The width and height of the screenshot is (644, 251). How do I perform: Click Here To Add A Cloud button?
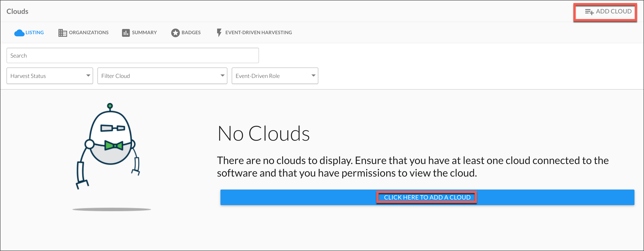click(427, 197)
